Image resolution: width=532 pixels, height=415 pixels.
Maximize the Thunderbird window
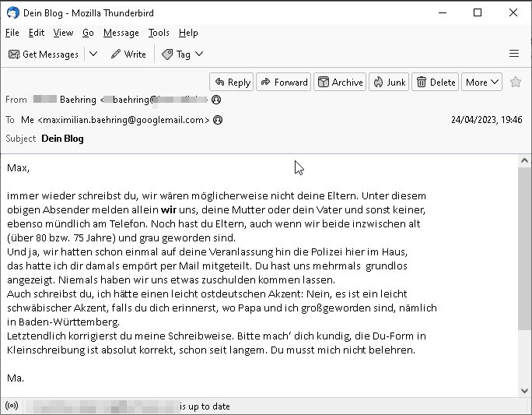click(478, 13)
